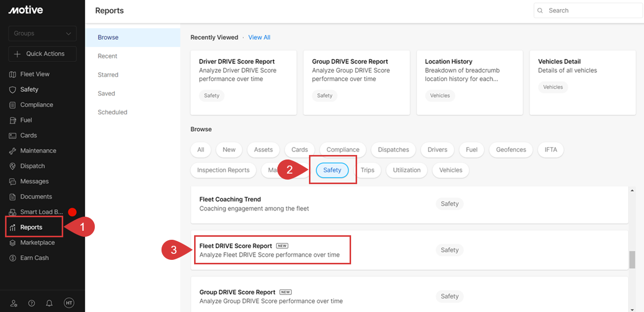The width and height of the screenshot is (644, 312).
Task: Select Reports in the sidebar
Action: pyautogui.click(x=31, y=227)
